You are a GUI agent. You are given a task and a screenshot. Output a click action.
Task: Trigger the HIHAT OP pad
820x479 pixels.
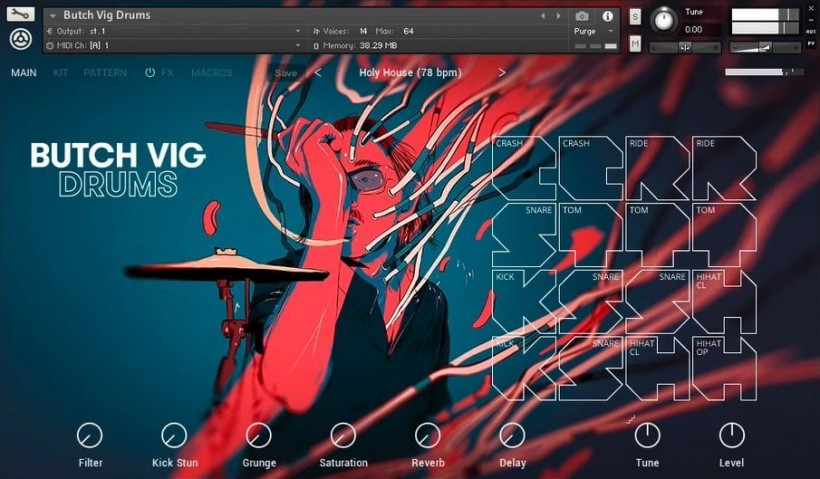(x=724, y=368)
